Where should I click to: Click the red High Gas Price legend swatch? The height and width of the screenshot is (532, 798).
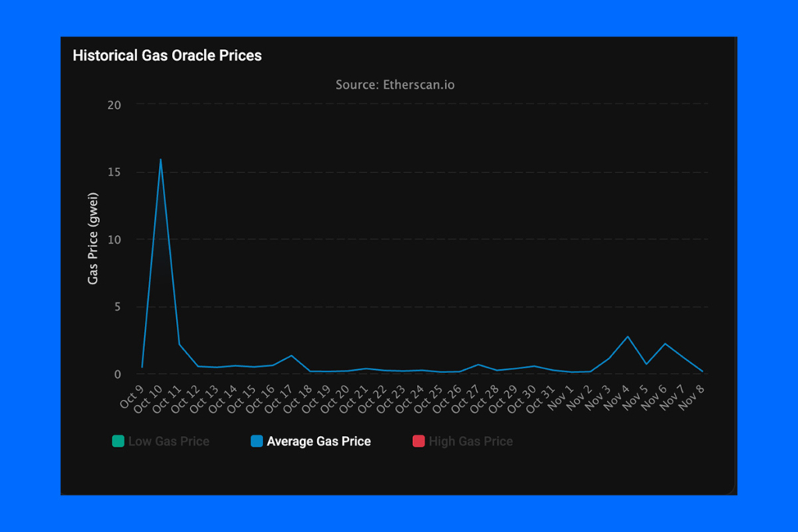(x=417, y=441)
